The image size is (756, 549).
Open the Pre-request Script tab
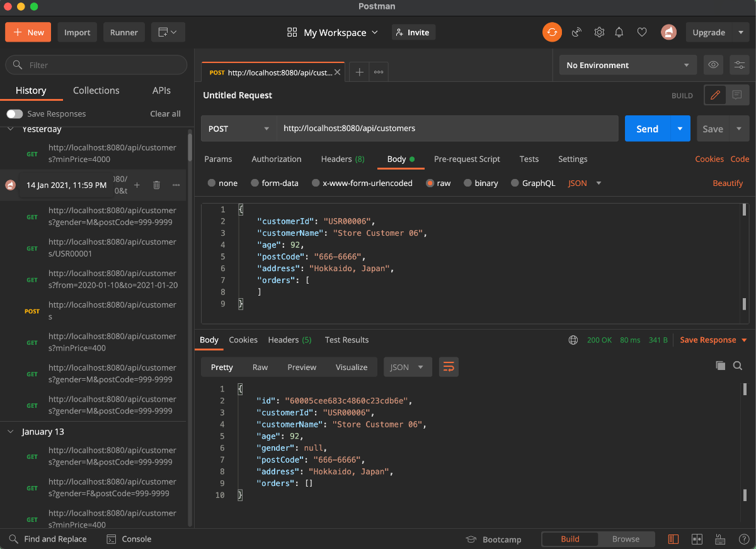467,159
